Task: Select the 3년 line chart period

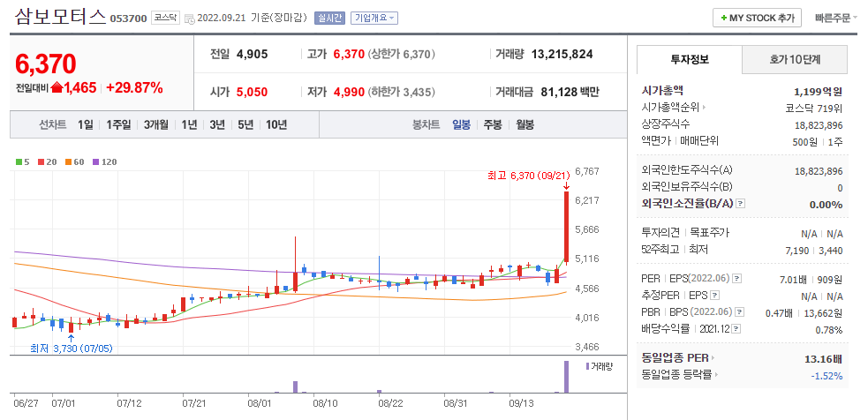Action: tap(217, 125)
